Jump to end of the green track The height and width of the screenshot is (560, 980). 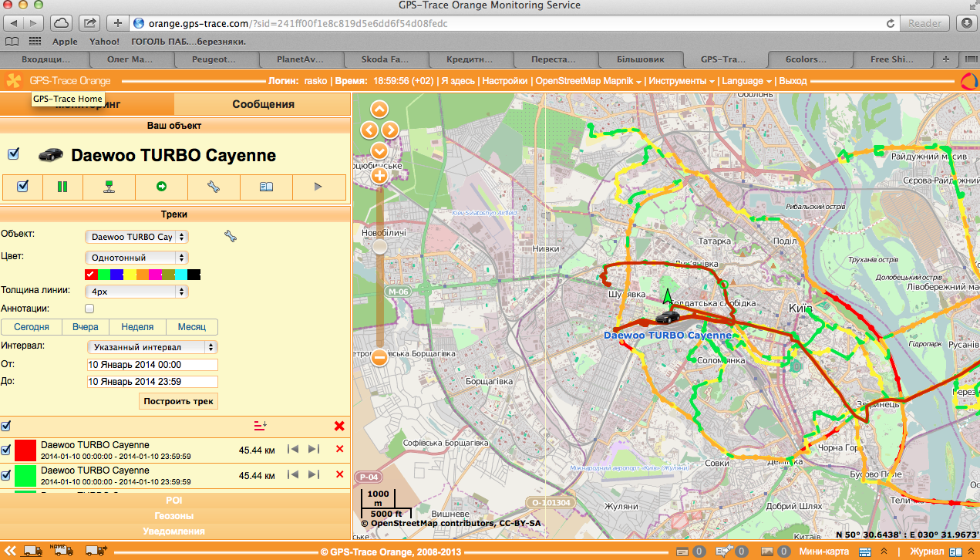coord(313,474)
